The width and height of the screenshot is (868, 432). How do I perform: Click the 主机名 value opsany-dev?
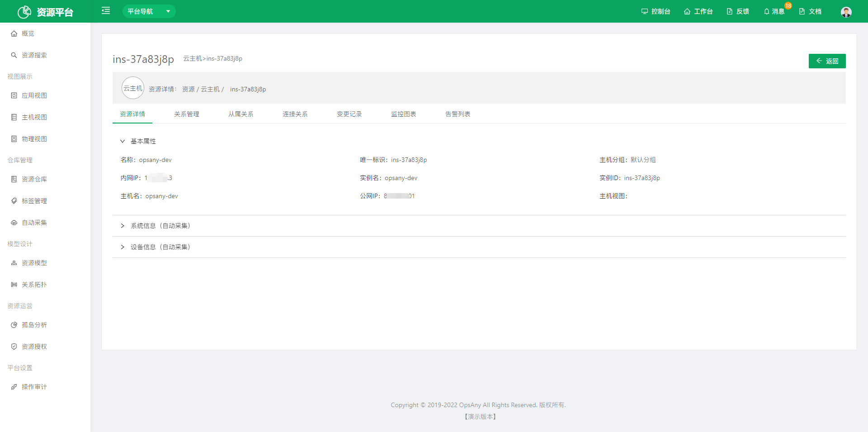tap(162, 196)
